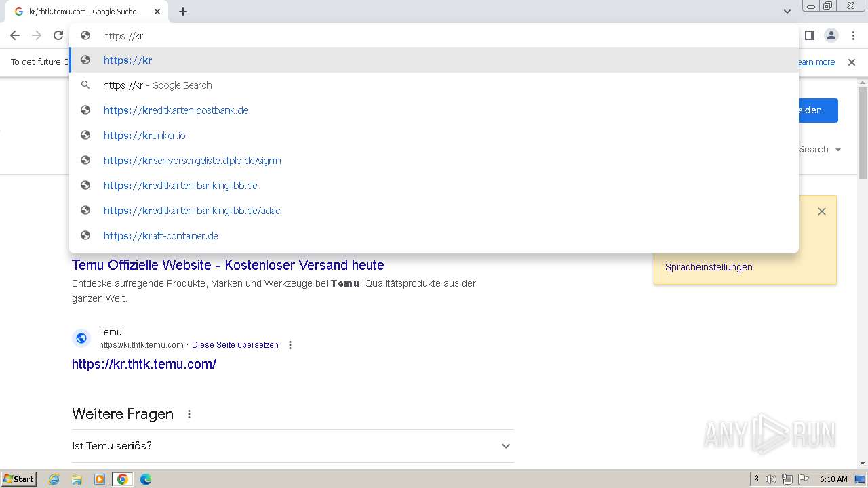
Task: Open the media player taskbar icon
Action: click(100, 479)
